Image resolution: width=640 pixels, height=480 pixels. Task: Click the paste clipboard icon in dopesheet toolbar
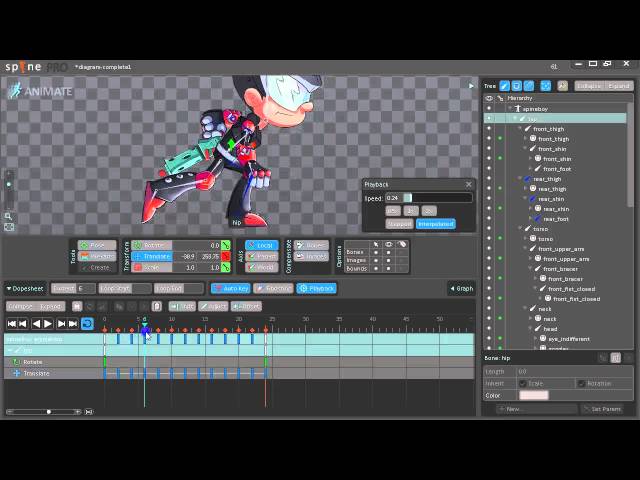point(157,306)
